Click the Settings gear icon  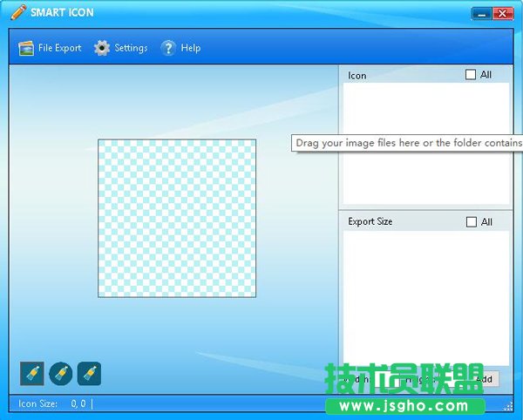[102, 48]
